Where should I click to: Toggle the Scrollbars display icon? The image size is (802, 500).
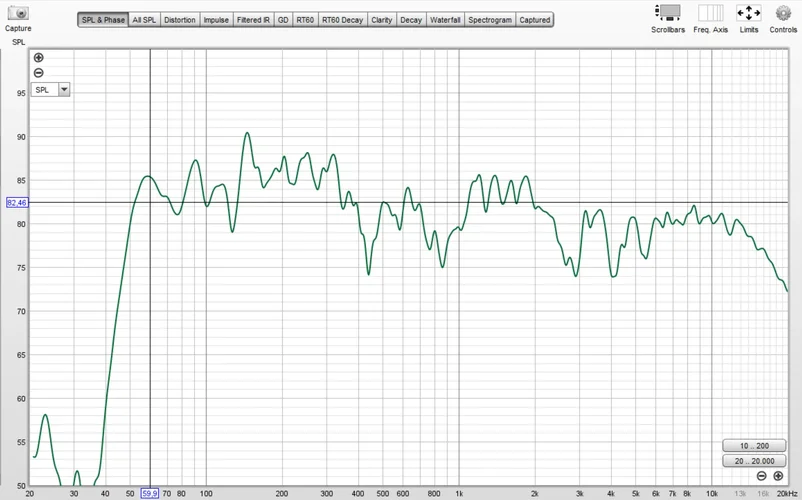pos(669,13)
